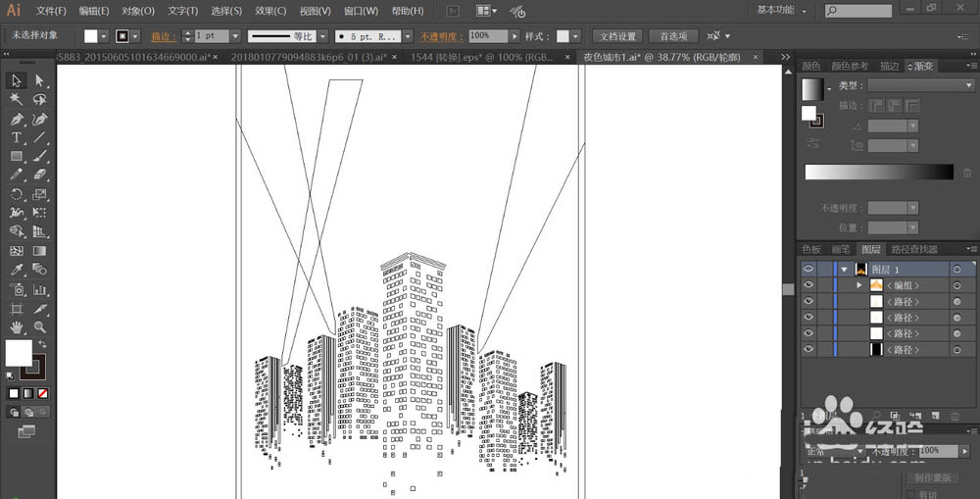Image resolution: width=980 pixels, height=499 pixels.
Task: Open the Change Screen Mode button
Action: click(x=26, y=430)
